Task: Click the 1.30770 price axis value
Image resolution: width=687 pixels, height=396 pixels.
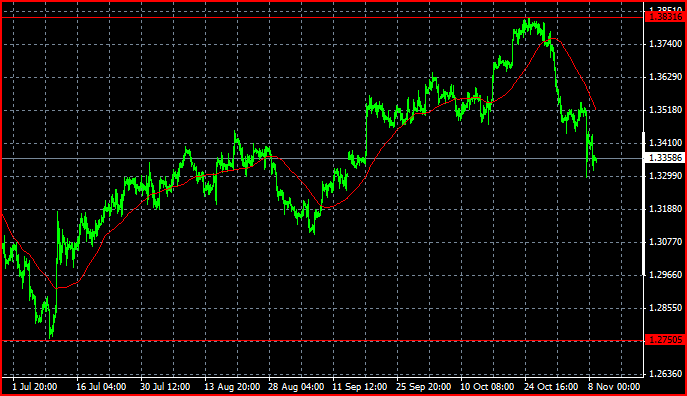Action: [666, 242]
